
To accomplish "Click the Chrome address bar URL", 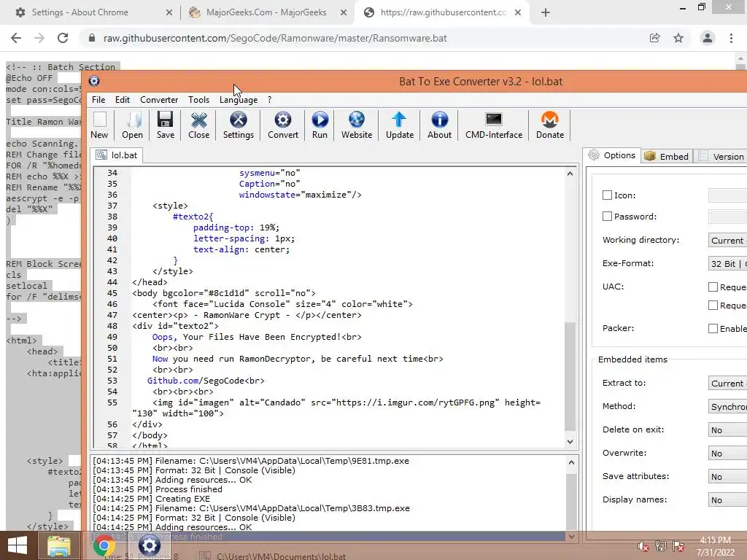I will (275, 38).
